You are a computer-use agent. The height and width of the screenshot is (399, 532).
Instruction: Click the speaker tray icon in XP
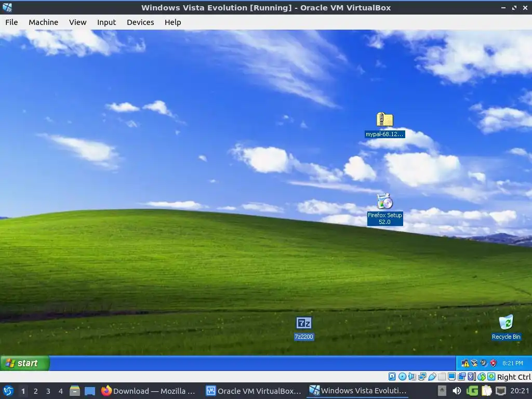point(484,363)
